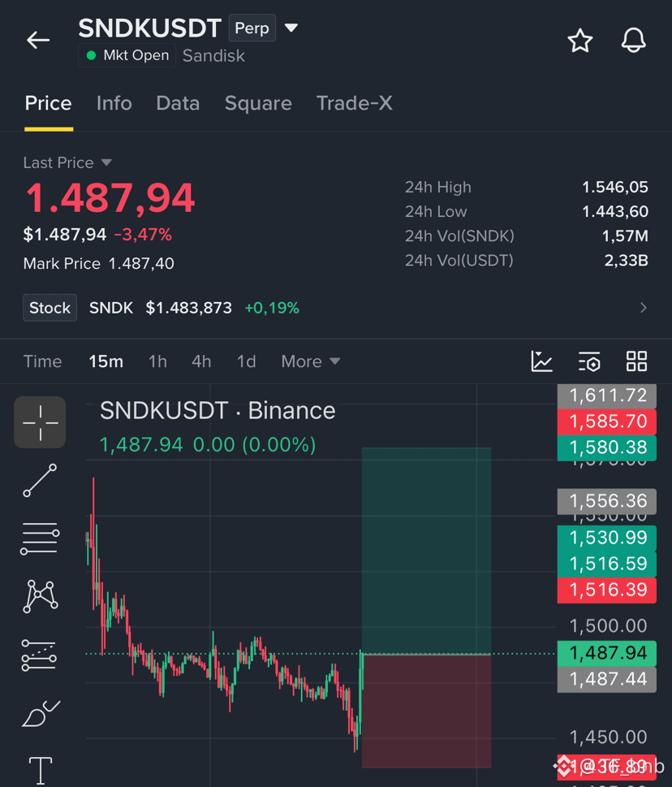Open price alerts with the bell icon

633,41
